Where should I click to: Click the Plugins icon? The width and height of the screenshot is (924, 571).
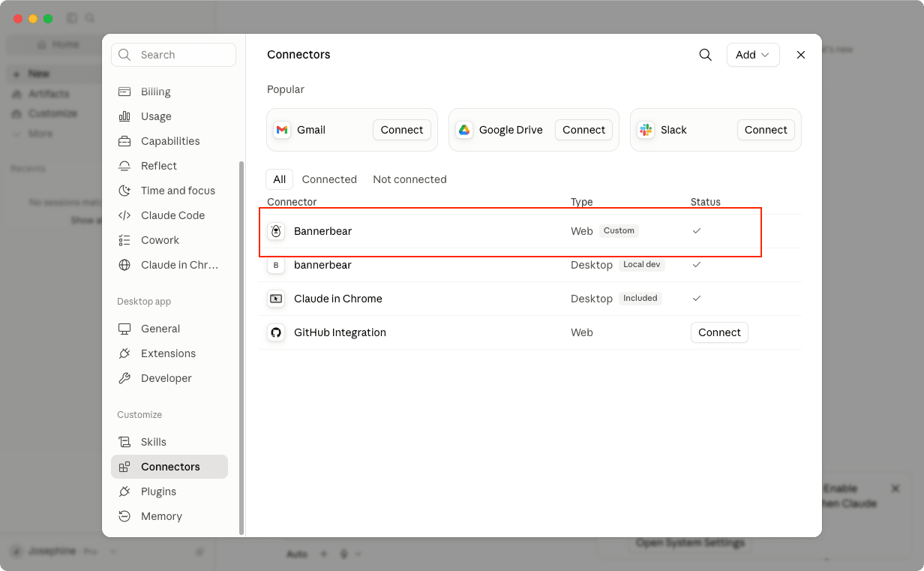click(x=124, y=491)
